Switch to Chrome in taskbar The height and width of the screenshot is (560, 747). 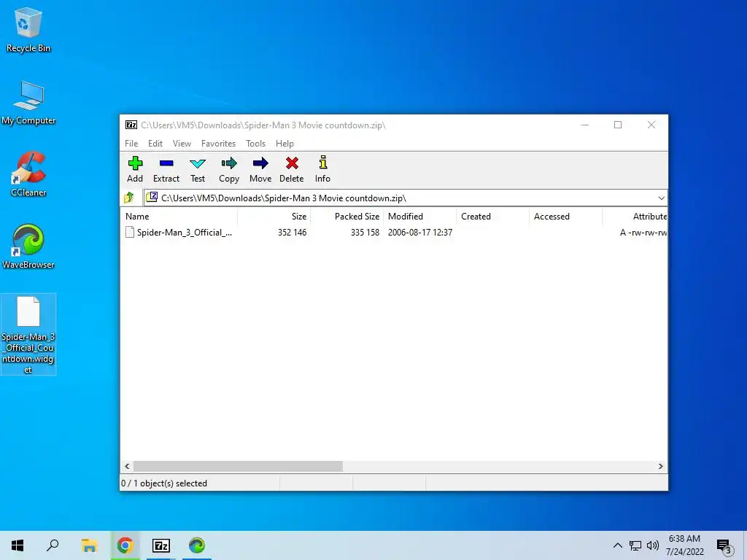[x=125, y=545]
